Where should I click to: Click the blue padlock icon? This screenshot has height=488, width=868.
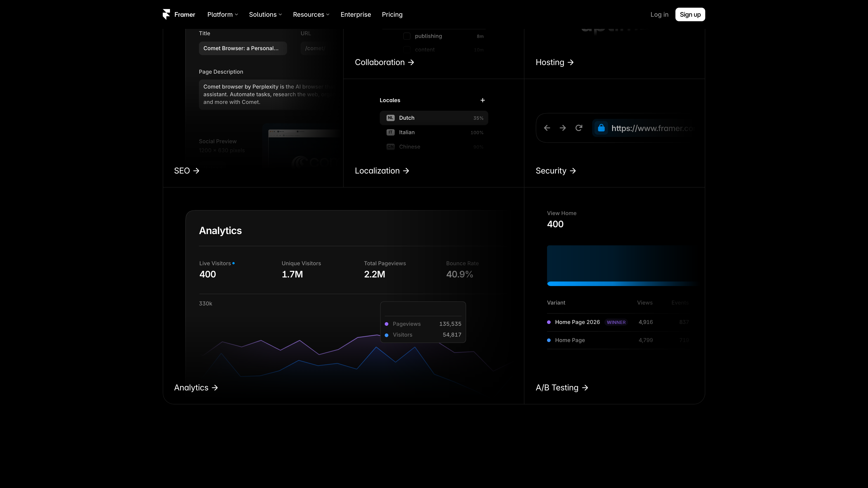coord(601,128)
